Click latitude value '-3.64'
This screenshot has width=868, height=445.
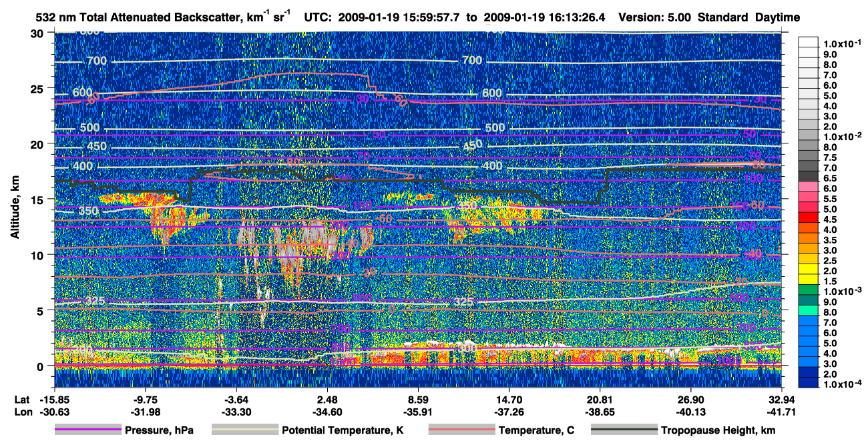[236, 400]
